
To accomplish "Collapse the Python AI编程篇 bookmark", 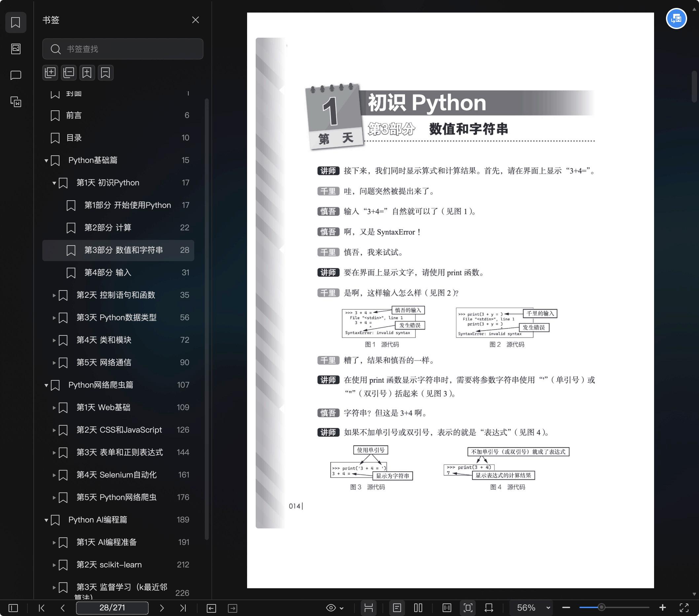I will (x=46, y=520).
